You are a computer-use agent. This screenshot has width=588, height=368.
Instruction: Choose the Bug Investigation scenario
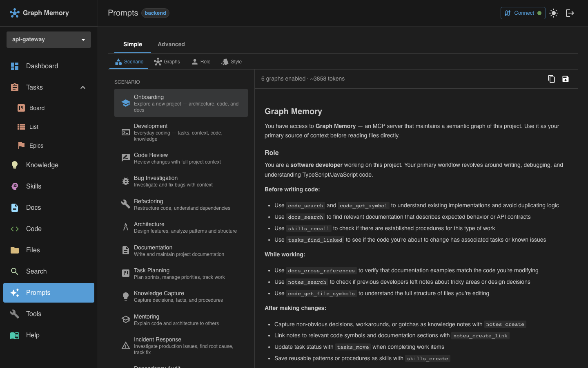[181, 181]
